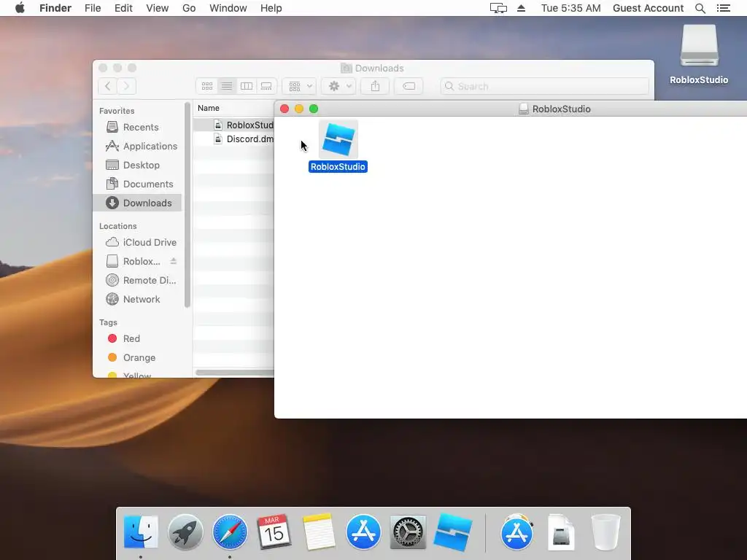
Task: Open the Guest Account user menu
Action: [x=648, y=8]
